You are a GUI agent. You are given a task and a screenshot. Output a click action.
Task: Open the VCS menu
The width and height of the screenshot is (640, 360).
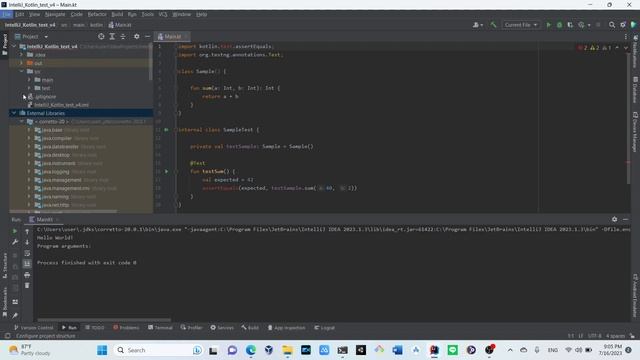tap(163, 14)
